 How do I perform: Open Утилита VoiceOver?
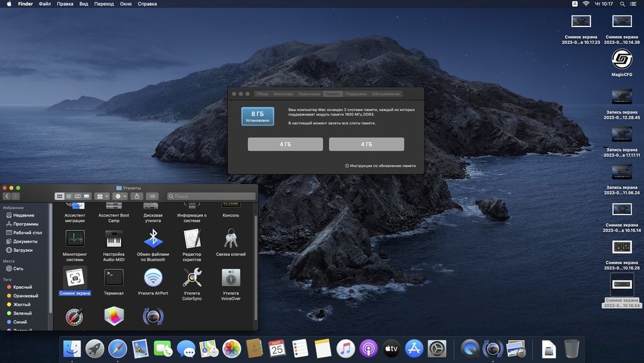pyautogui.click(x=231, y=278)
